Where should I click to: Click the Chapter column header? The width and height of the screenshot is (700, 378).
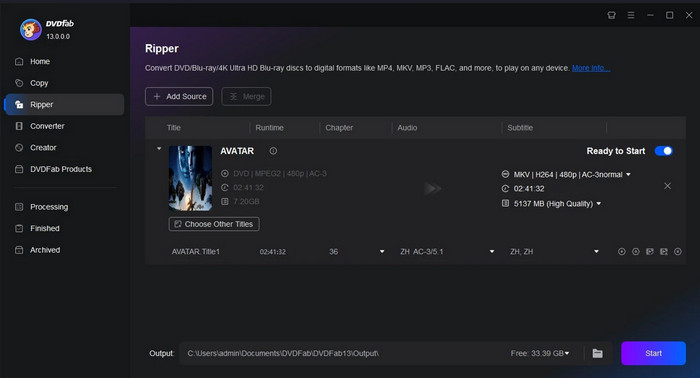[339, 128]
